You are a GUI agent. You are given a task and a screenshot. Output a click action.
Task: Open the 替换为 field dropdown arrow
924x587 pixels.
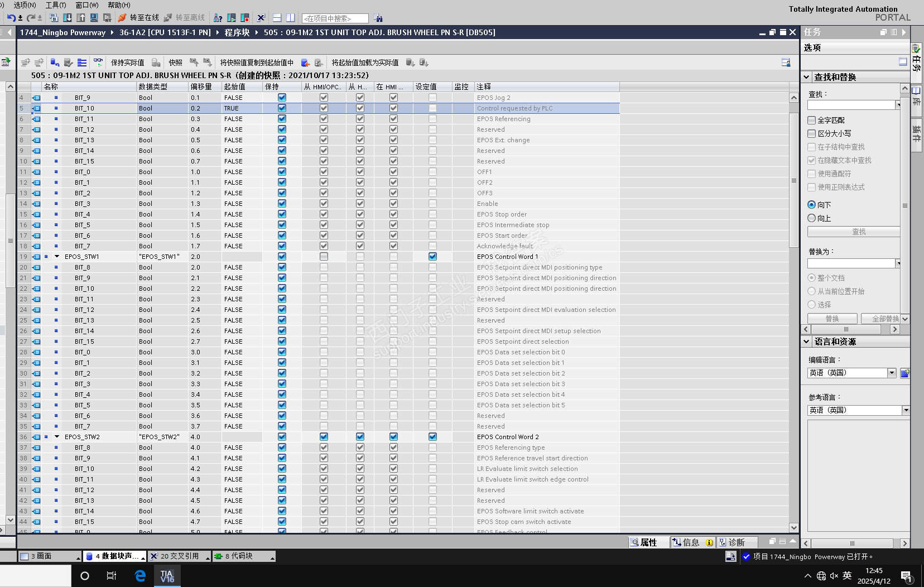click(898, 263)
